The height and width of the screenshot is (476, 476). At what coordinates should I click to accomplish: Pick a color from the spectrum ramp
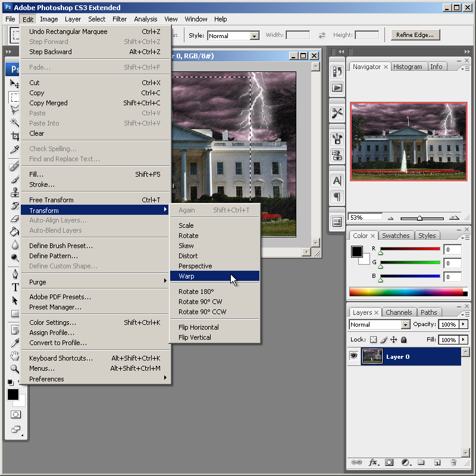coord(408,292)
